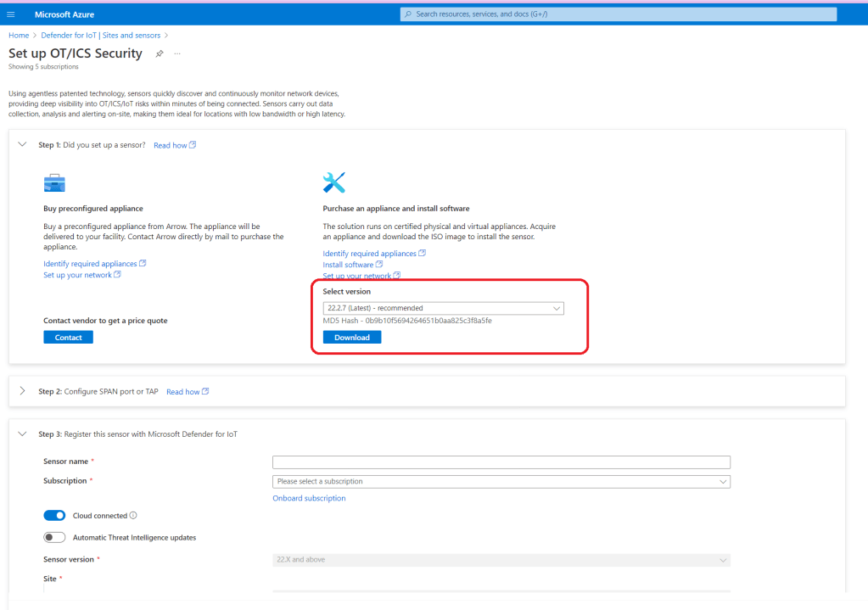Open the Subscription dropdown

[501, 481]
